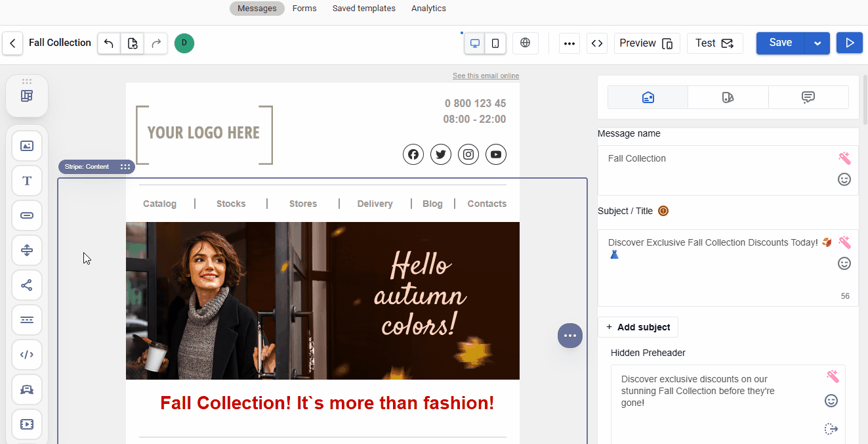Grab the left panel drag handle dots
This screenshot has height=444, width=868.
click(27, 81)
